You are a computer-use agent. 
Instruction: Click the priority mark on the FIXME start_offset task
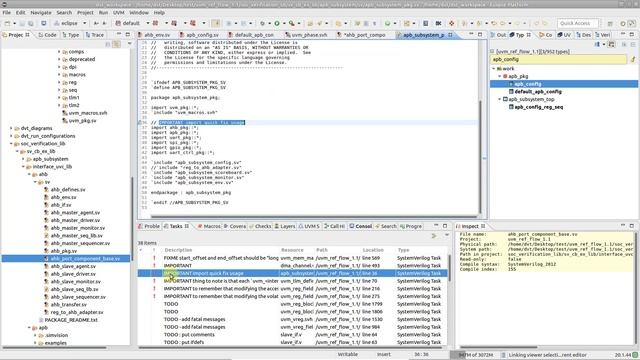click(x=154, y=258)
